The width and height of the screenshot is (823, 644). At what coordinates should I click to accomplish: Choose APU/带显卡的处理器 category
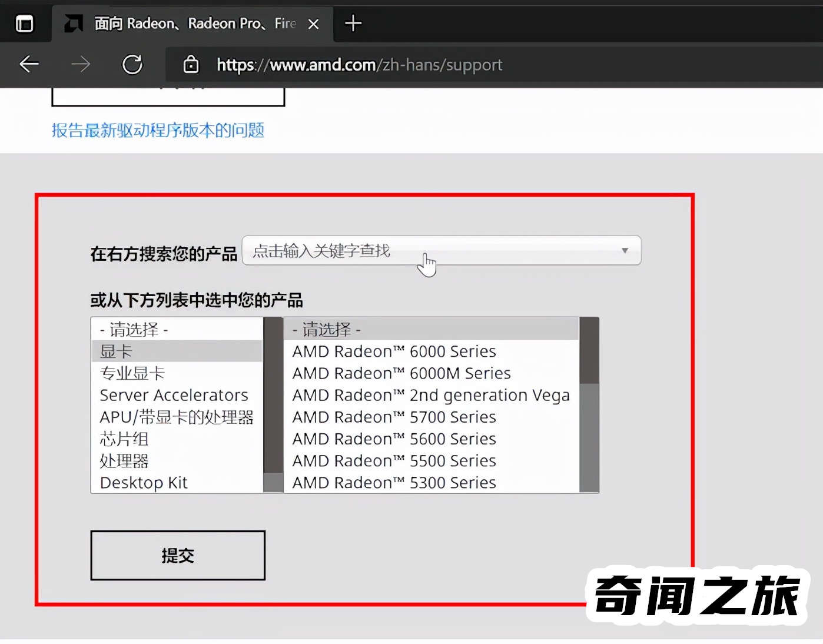(177, 417)
